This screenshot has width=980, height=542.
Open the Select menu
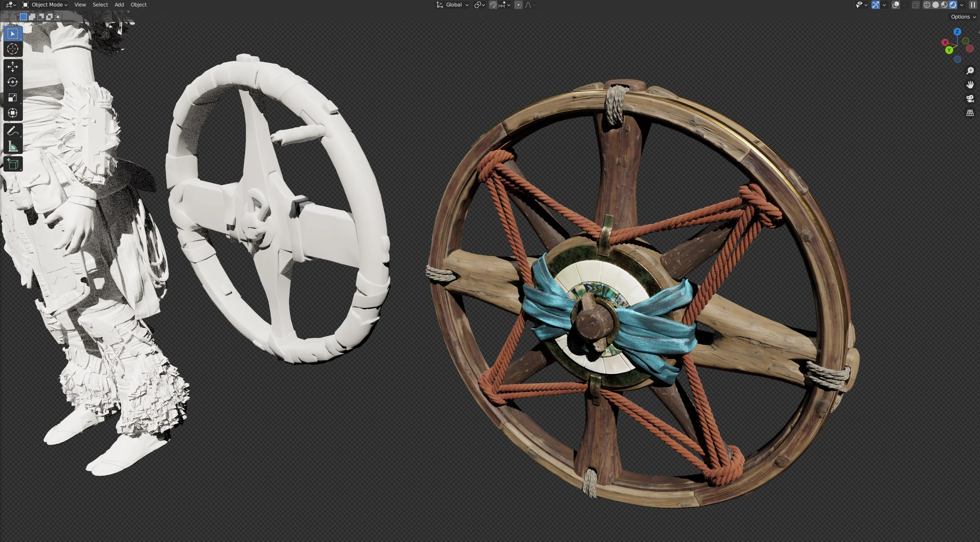pos(100,5)
